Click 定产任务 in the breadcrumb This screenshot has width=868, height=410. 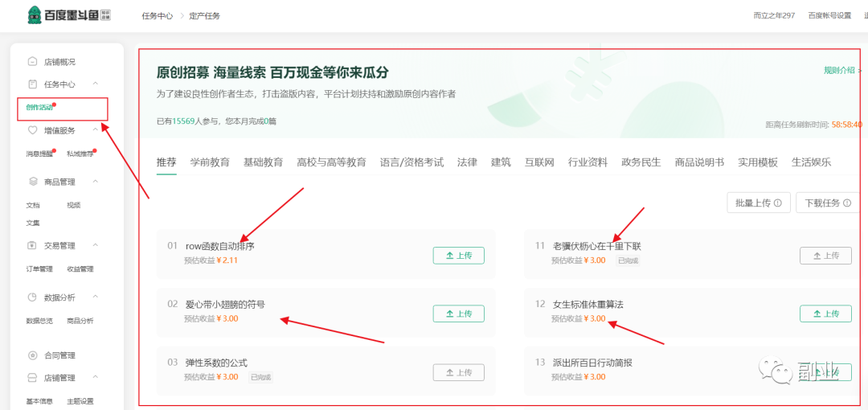click(x=205, y=15)
